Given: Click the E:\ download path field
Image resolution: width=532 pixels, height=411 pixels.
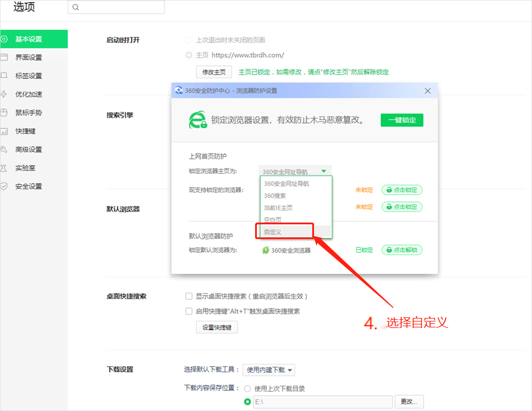Looking at the screenshot, I should coord(323,402).
